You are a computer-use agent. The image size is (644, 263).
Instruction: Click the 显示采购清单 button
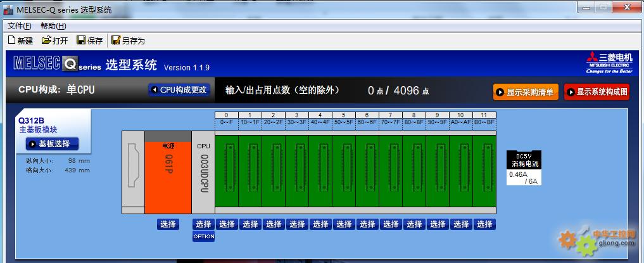[x=526, y=92]
